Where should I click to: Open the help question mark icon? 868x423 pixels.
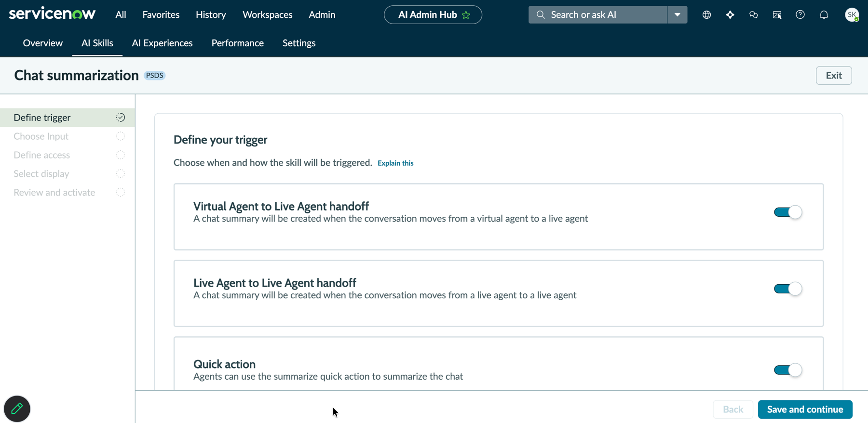[x=800, y=14]
